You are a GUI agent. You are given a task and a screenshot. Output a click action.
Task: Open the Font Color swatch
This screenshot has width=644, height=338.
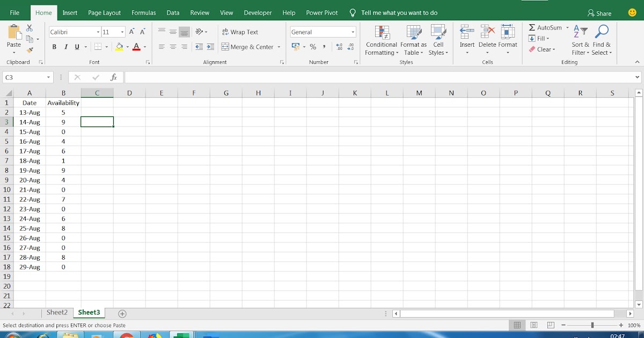click(136, 47)
